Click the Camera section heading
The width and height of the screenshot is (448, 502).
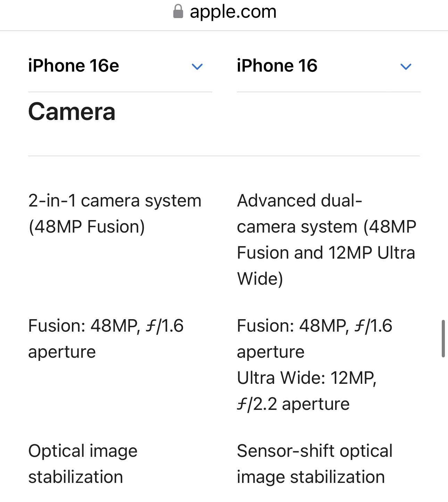coord(72,112)
